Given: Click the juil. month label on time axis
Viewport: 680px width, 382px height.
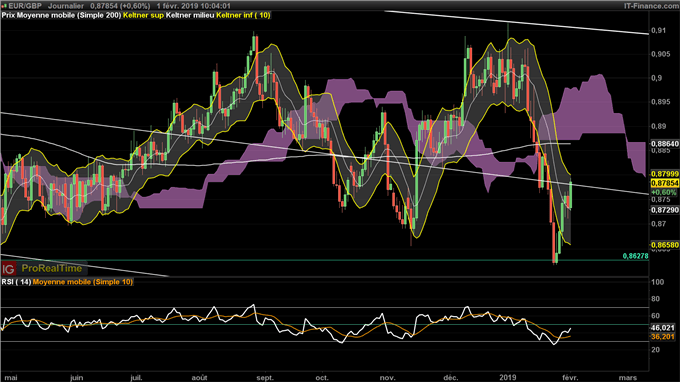Looking at the screenshot, I should click(x=136, y=378).
